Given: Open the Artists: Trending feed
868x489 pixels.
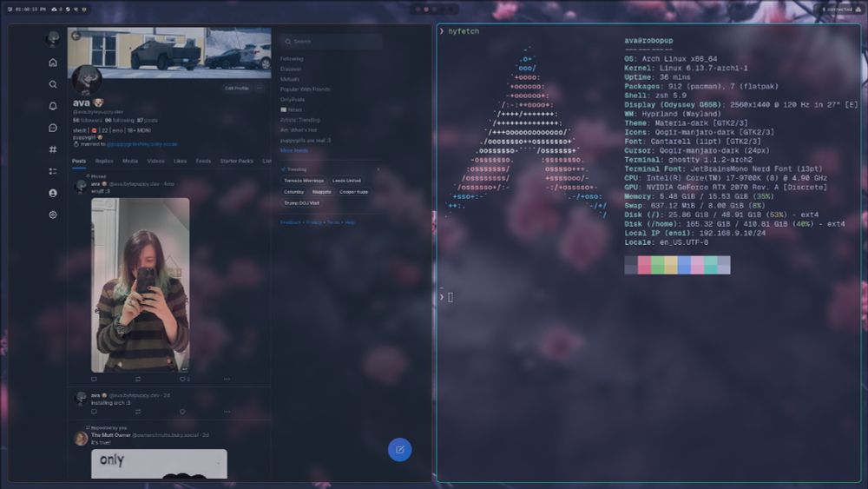Looking at the screenshot, I should click(x=300, y=120).
